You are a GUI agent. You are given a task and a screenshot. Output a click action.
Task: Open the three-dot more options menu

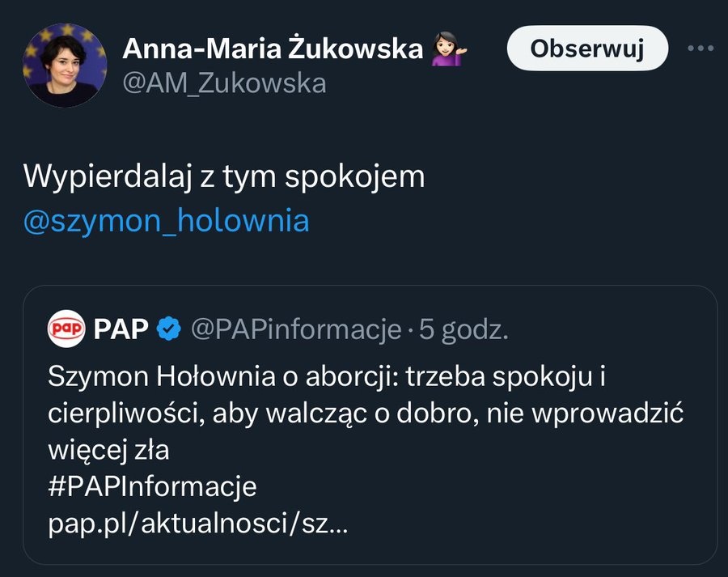pyautogui.click(x=700, y=49)
